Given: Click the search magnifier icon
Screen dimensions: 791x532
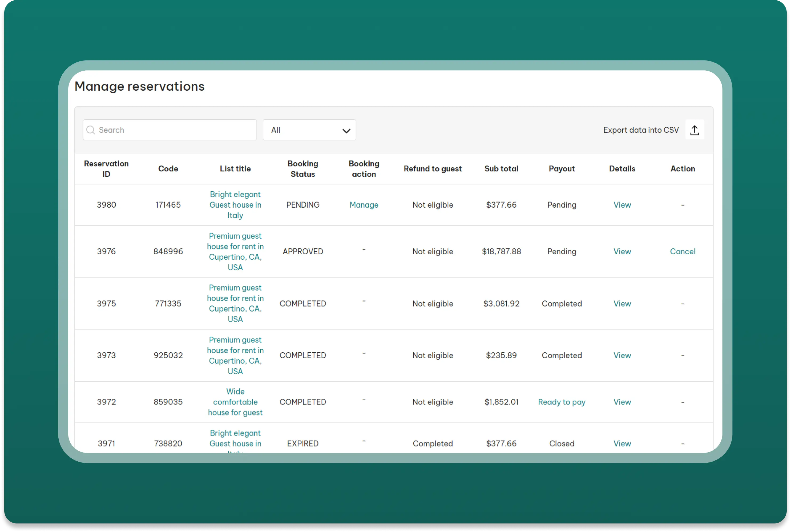Looking at the screenshot, I should pyautogui.click(x=91, y=130).
